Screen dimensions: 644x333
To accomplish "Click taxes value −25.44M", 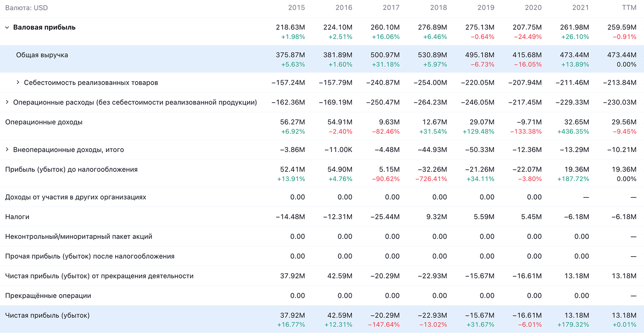I will click(385, 217).
